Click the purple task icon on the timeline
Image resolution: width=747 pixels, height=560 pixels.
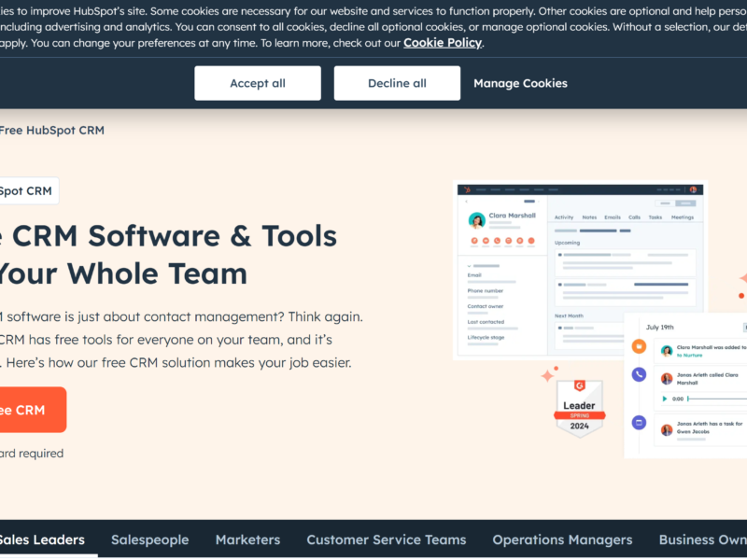[639, 423]
